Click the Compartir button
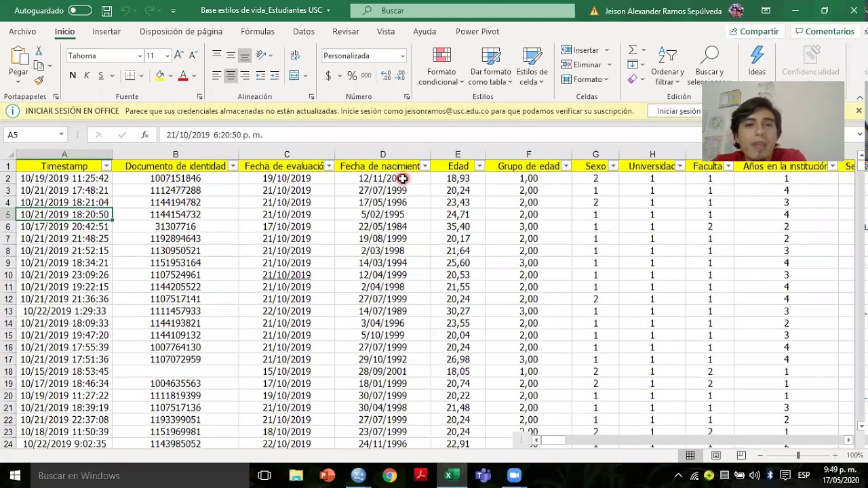 [754, 31]
